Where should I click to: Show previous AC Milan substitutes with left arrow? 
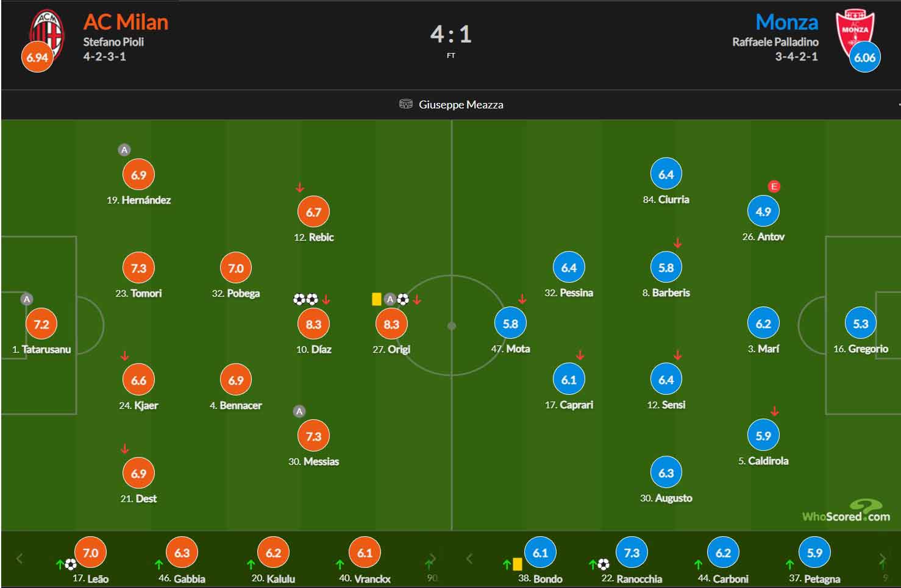click(x=20, y=559)
